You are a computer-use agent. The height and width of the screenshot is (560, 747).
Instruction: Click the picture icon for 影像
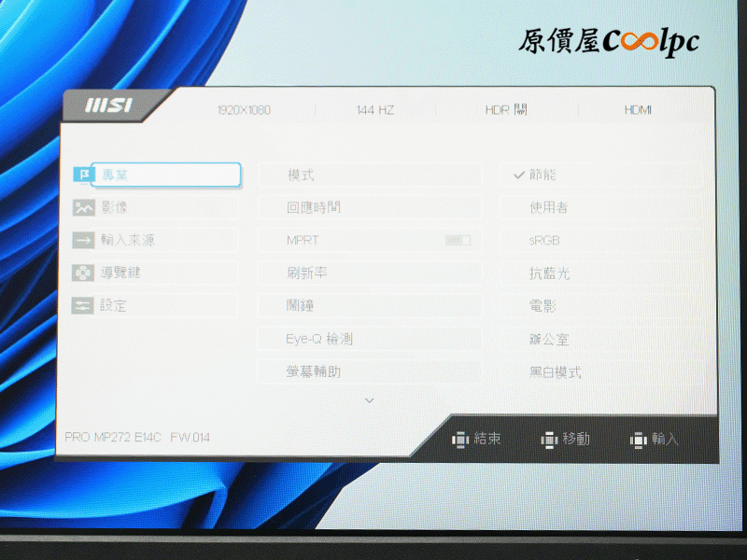pyautogui.click(x=83, y=207)
